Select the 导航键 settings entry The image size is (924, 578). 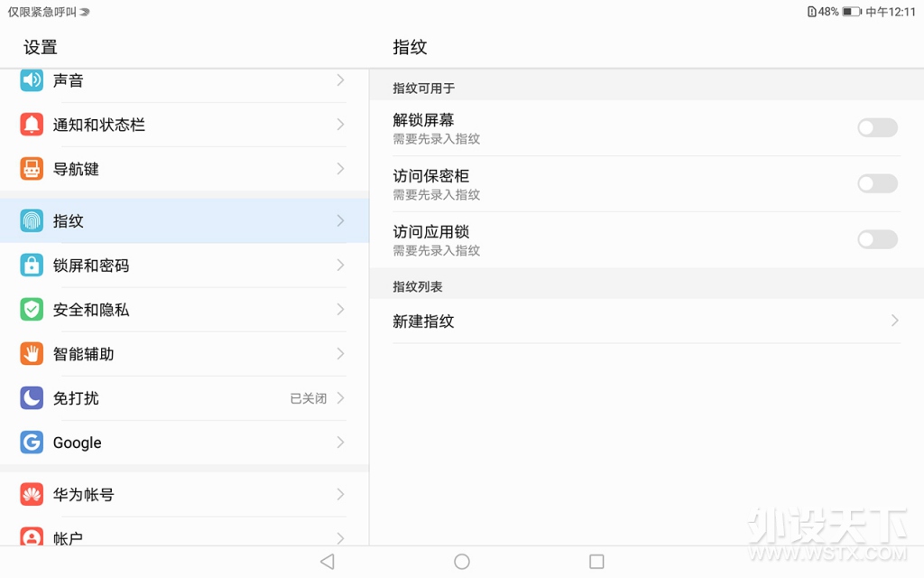(x=184, y=169)
